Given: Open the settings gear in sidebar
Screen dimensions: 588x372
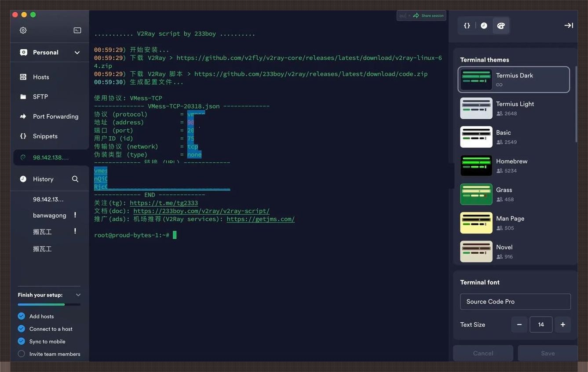Looking at the screenshot, I should (x=23, y=30).
